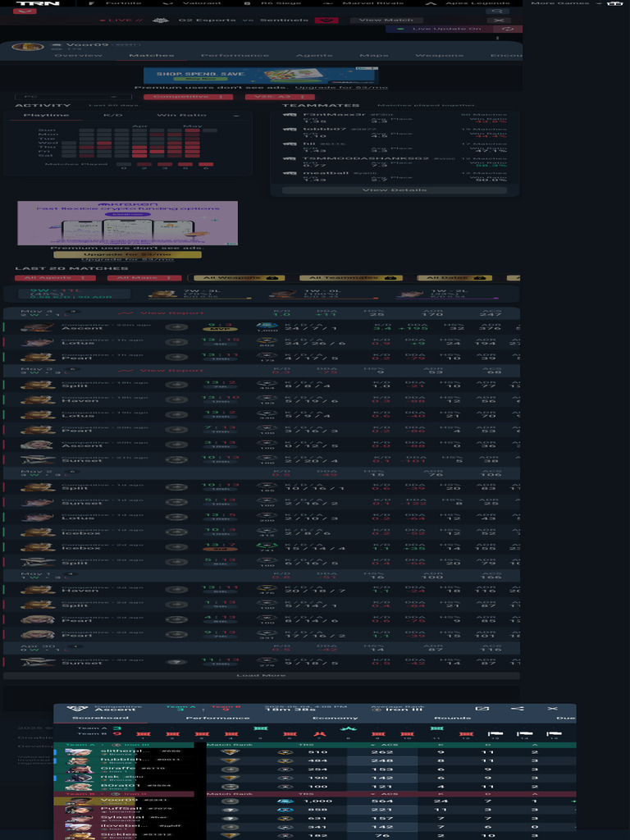Image resolution: width=630 pixels, height=840 pixels.
Task: Select the round 1 marker in timeline
Action: pyautogui.click(x=143, y=733)
